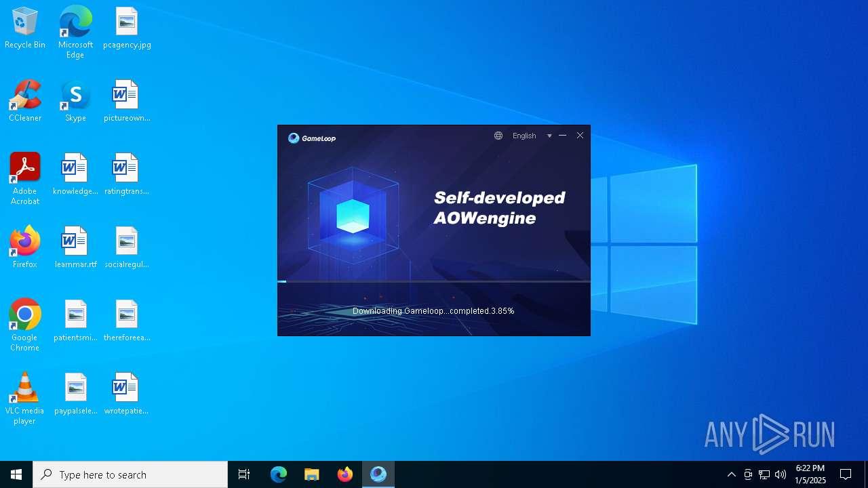
Task: Select the paypalsele... image file
Action: [75, 394]
